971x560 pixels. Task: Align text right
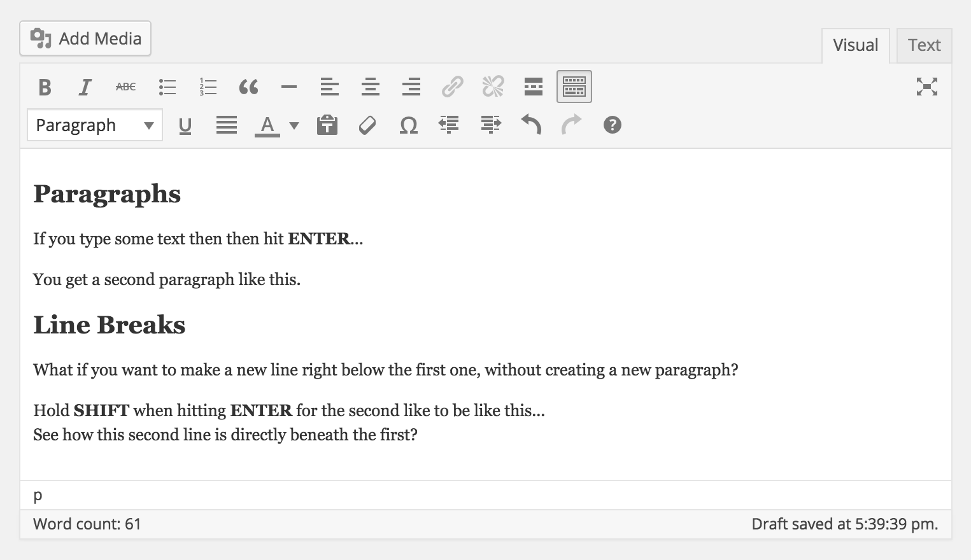click(x=411, y=87)
